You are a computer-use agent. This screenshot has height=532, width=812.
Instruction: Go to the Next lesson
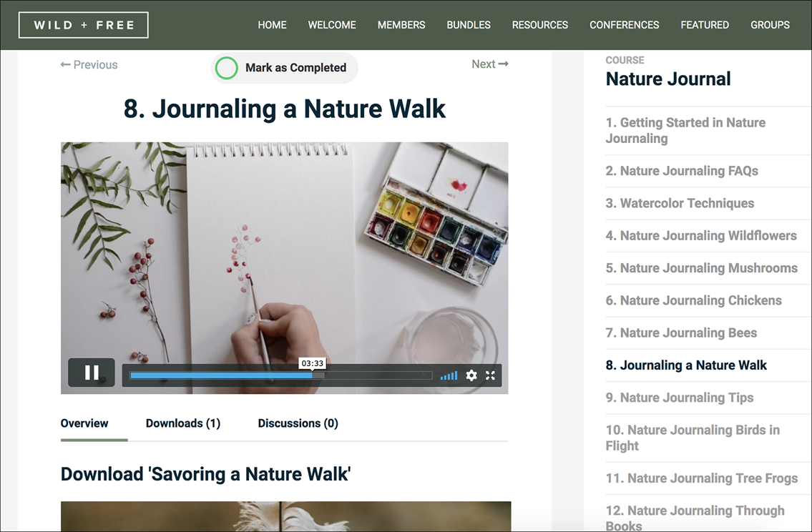tap(490, 64)
